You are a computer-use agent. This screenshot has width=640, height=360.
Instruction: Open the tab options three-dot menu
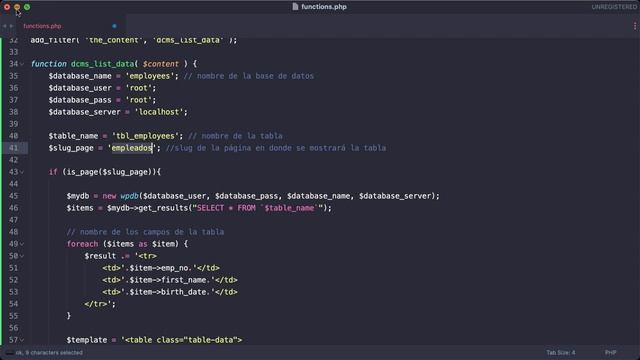pos(635,26)
